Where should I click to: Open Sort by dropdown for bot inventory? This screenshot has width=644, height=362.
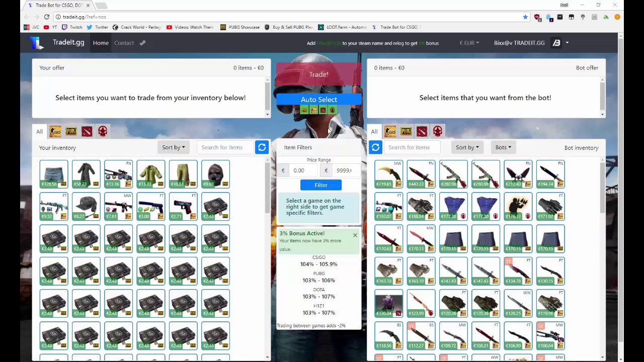[467, 147]
